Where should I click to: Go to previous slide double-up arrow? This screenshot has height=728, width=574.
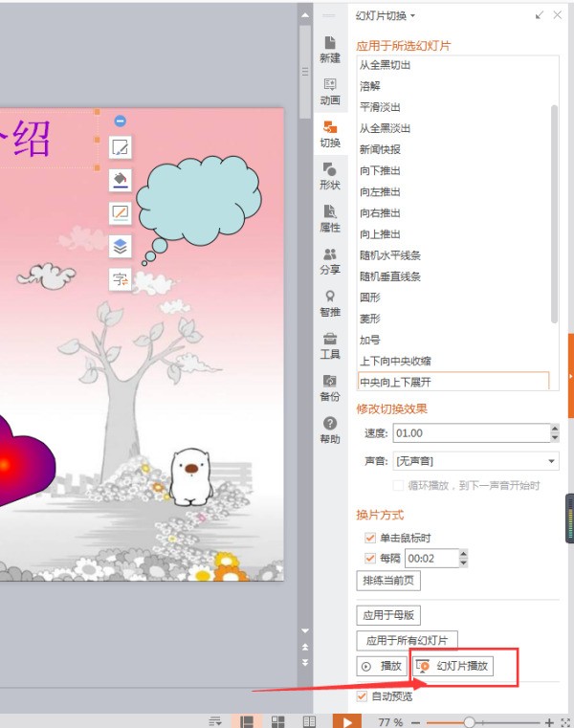(305, 647)
